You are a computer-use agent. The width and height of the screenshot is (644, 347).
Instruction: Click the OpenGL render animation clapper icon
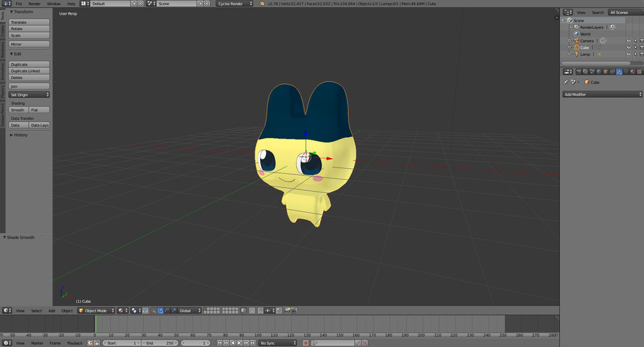(x=294, y=310)
